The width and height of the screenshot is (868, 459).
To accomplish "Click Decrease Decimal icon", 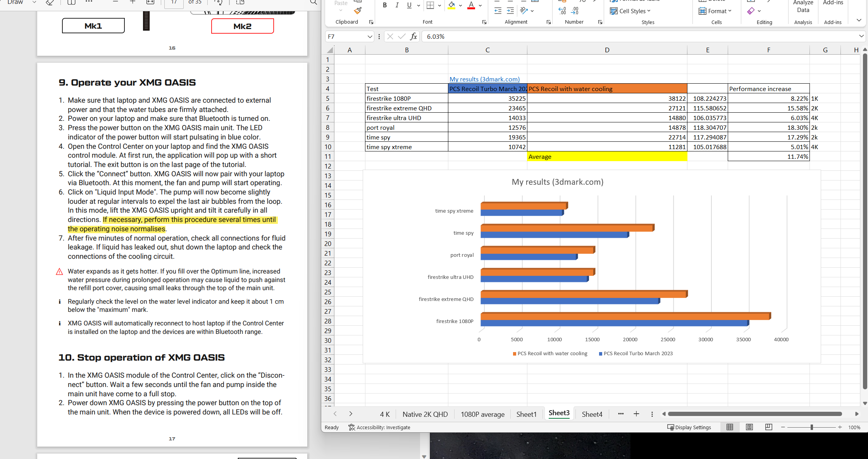I will point(575,11).
